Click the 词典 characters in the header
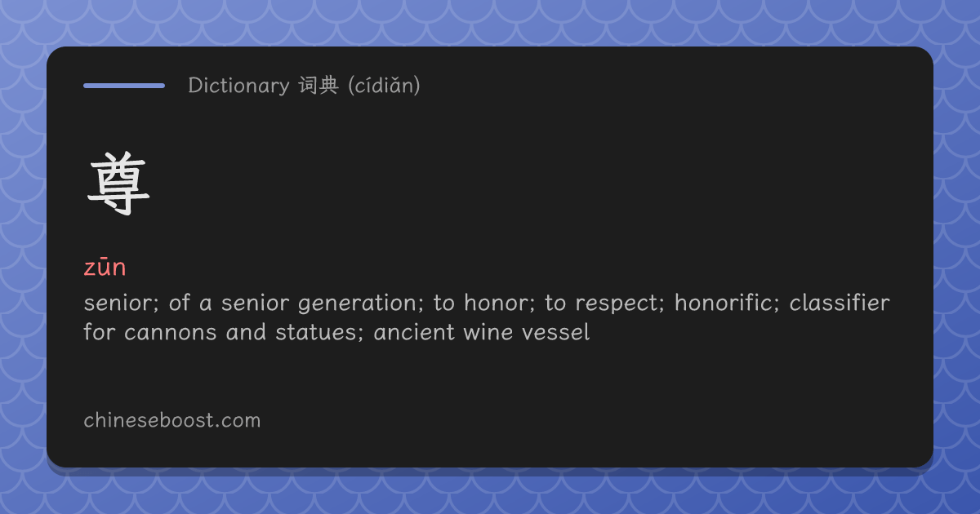 point(318,85)
